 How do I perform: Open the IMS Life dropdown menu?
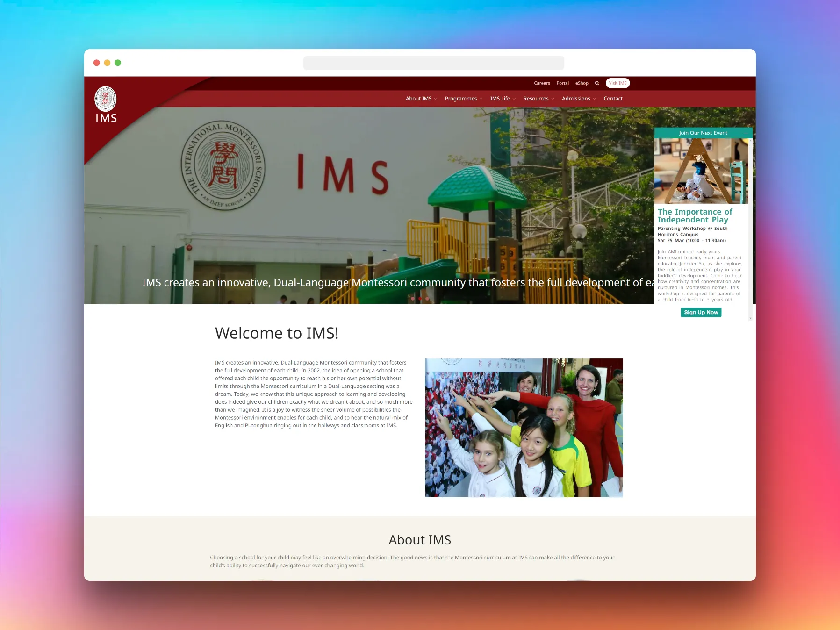pyautogui.click(x=502, y=99)
